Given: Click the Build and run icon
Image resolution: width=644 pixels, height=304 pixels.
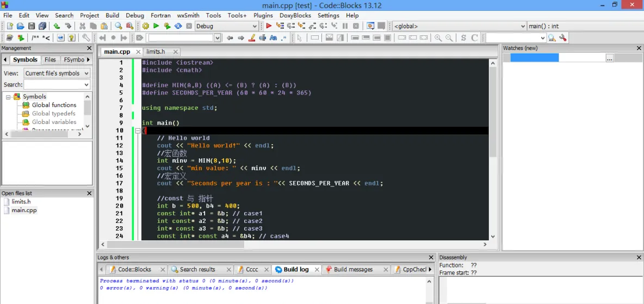Looking at the screenshot, I should pyautogui.click(x=167, y=26).
